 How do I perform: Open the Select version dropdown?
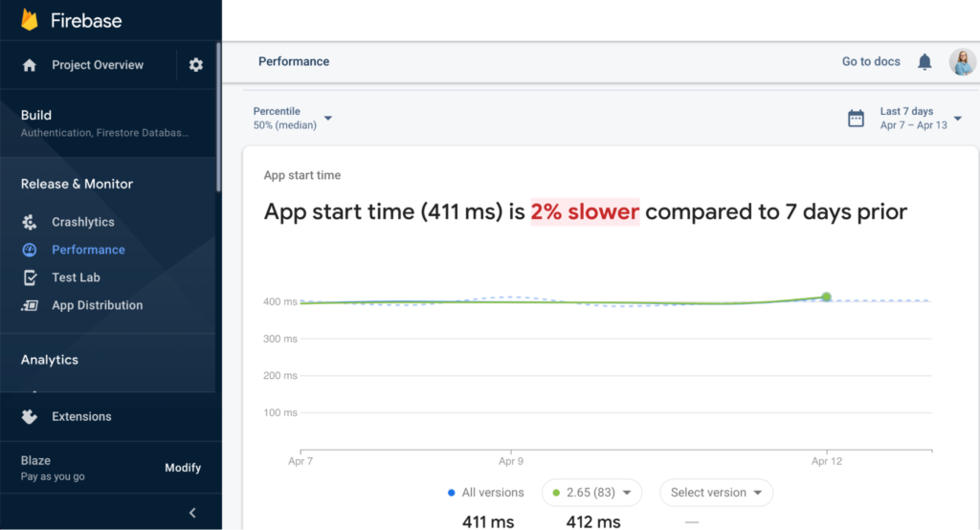pos(716,493)
